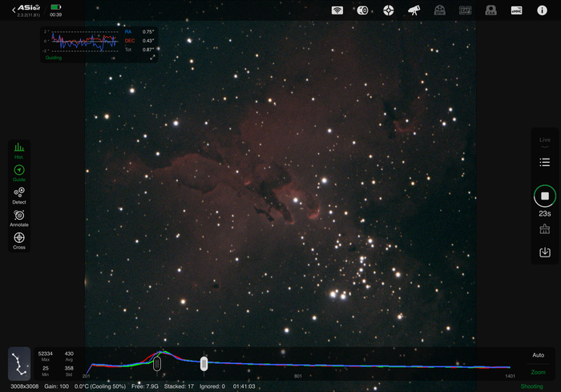Open the EFW filter wheel settings
The image size is (561, 392).
coord(440,10)
